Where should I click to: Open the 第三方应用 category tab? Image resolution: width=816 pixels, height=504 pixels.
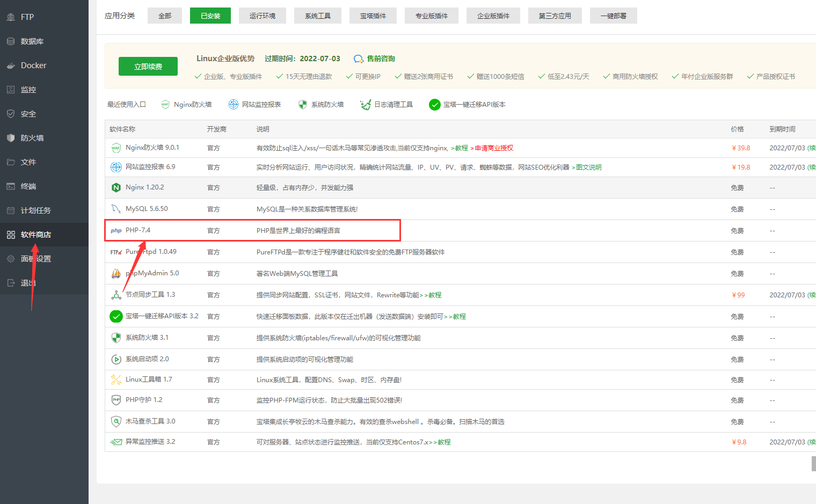(555, 16)
